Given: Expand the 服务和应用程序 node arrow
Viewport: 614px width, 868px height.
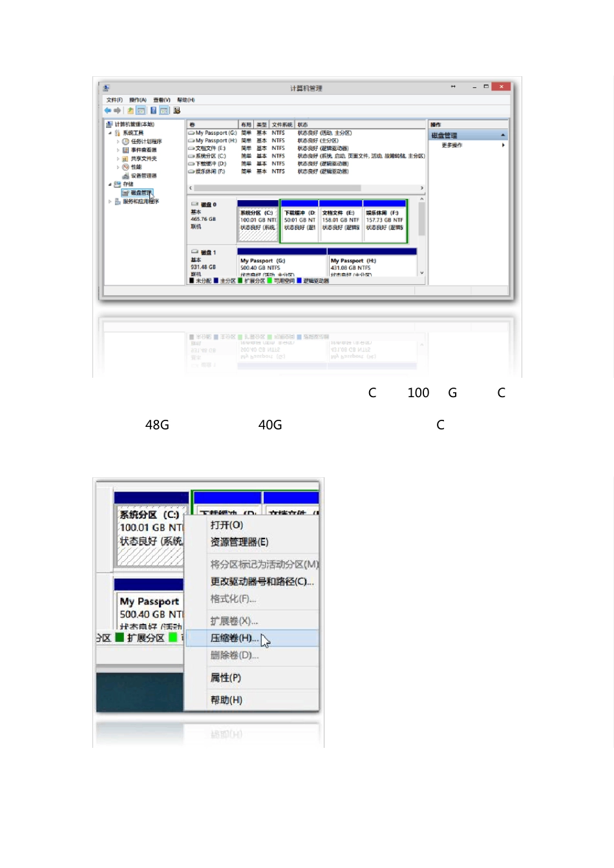Looking at the screenshot, I should (110, 201).
